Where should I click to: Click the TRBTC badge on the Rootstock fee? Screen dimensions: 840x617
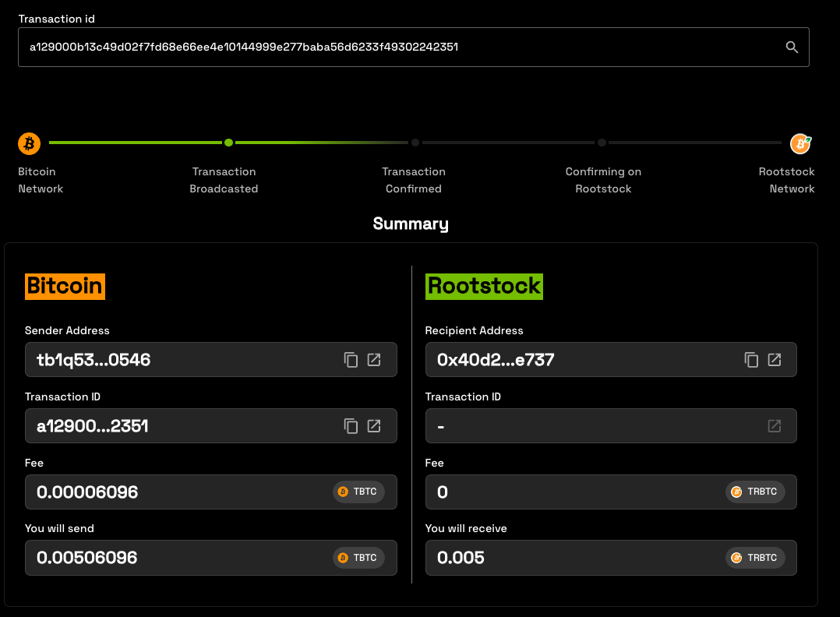click(x=756, y=492)
